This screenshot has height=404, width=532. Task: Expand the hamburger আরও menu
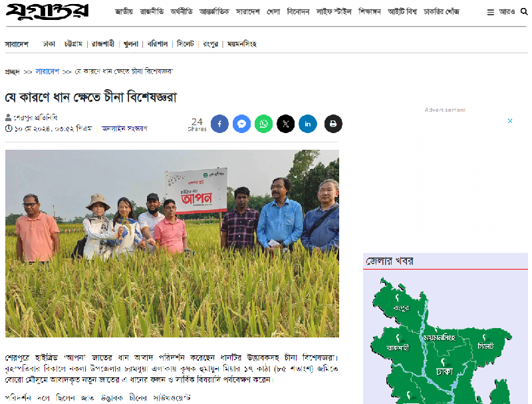click(501, 12)
